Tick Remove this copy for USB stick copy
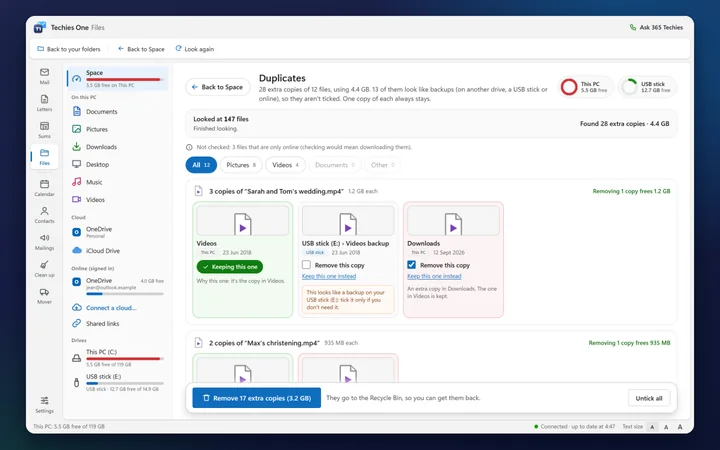The height and width of the screenshot is (450, 720). pos(306,265)
